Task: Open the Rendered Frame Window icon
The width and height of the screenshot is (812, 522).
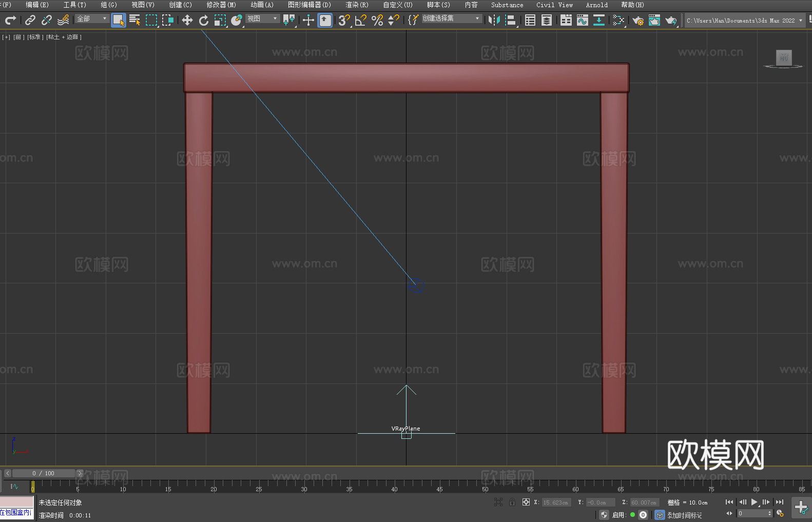Action: tap(654, 20)
